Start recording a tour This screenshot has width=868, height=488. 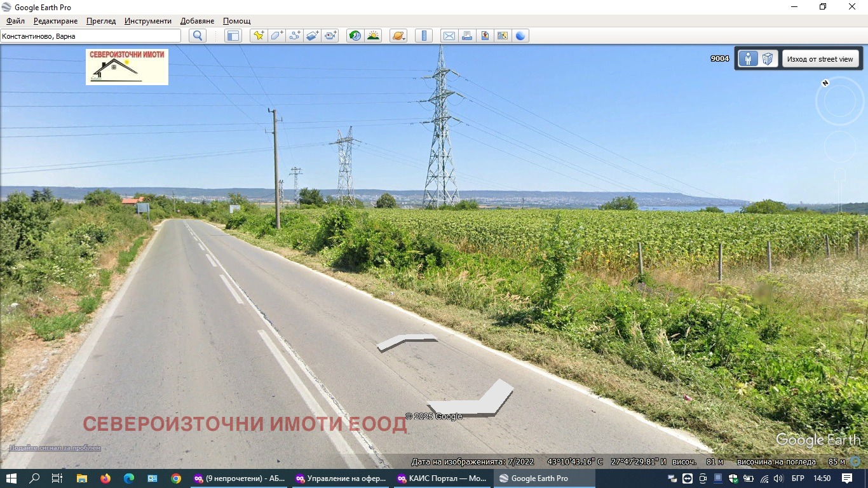pos(330,36)
